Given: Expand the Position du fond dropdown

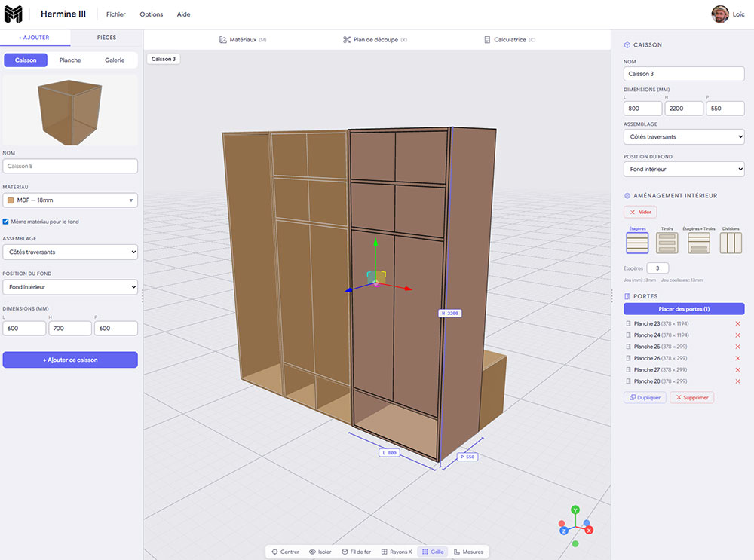Looking at the screenshot, I should (x=683, y=169).
